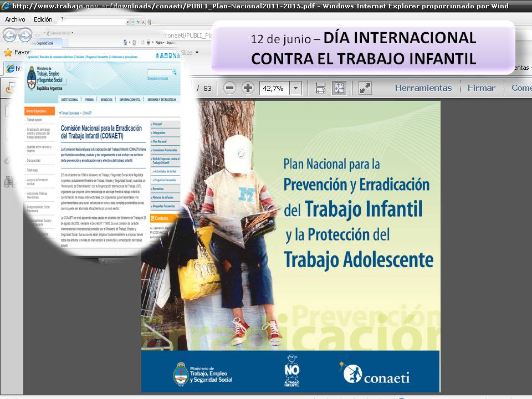The width and height of the screenshot is (532, 399).
Task: Select the fit-width scrolling mode icon
Action: [x=321, y=88]
